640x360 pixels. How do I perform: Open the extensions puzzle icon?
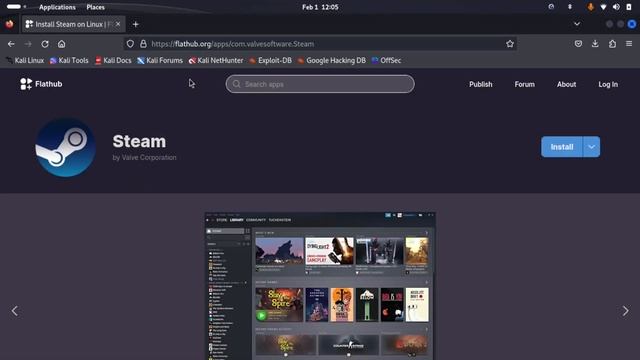(612, 44)
